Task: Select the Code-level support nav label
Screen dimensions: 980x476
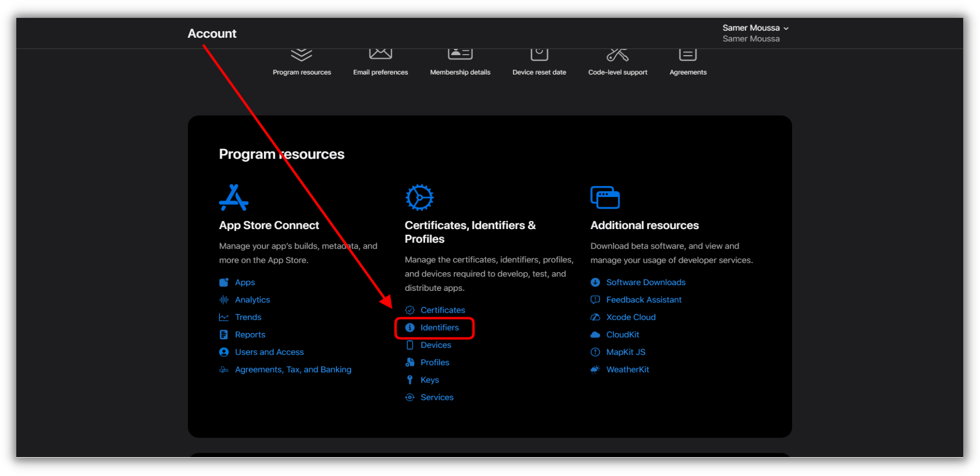Action: coord(618,72)
